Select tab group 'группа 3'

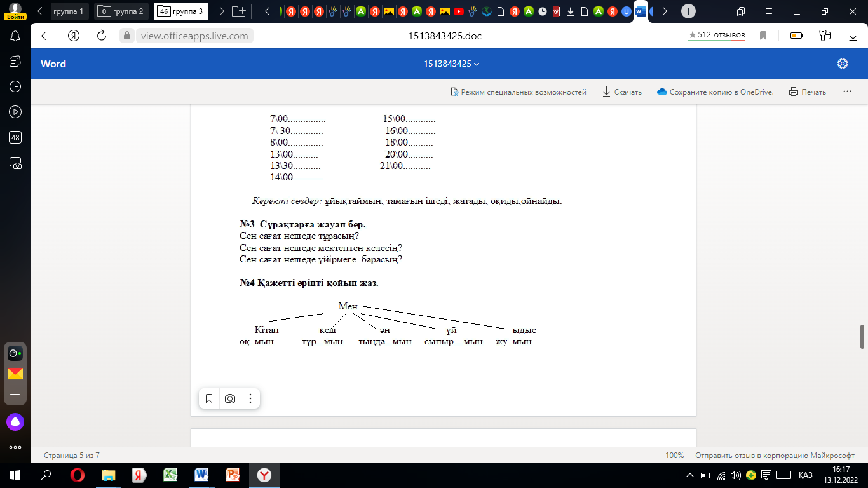181,11
